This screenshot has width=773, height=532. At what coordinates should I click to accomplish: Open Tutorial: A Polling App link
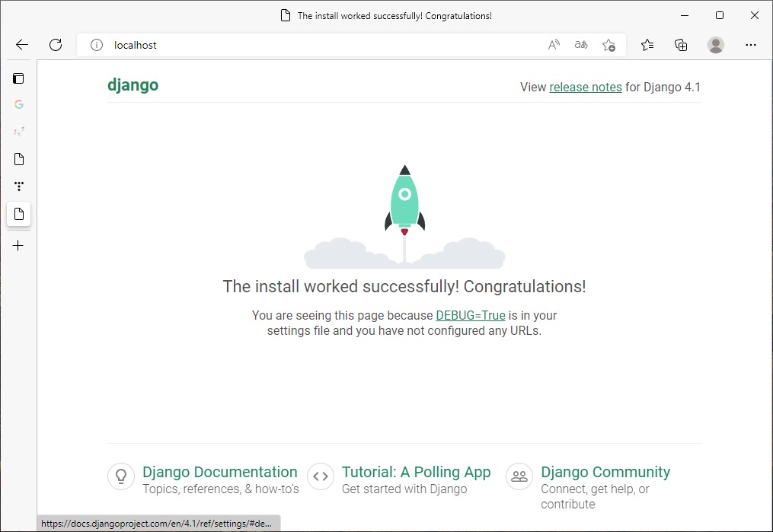pyautogui.click(x=416, y=472)
